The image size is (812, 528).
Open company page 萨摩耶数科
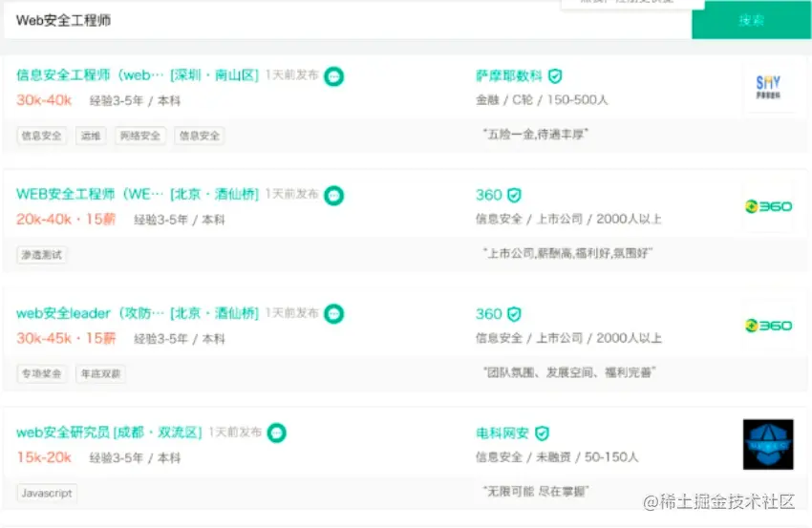coord(508,76)
